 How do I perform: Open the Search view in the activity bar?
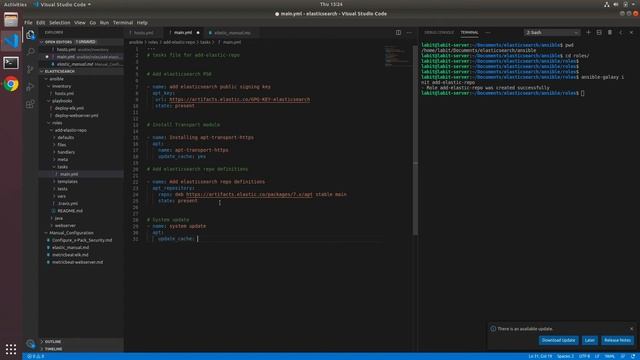pyautogui.click(x=30, y=51)
